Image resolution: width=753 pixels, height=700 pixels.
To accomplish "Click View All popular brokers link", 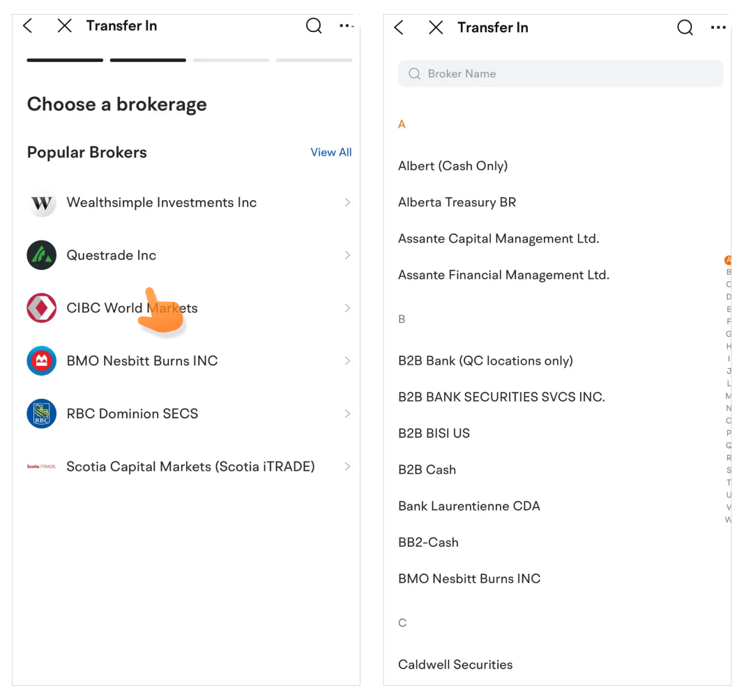I will [330, 153].
